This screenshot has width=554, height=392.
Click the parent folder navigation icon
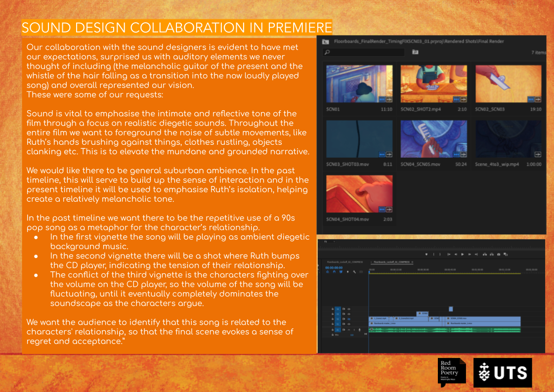click(x=325, y=42)
